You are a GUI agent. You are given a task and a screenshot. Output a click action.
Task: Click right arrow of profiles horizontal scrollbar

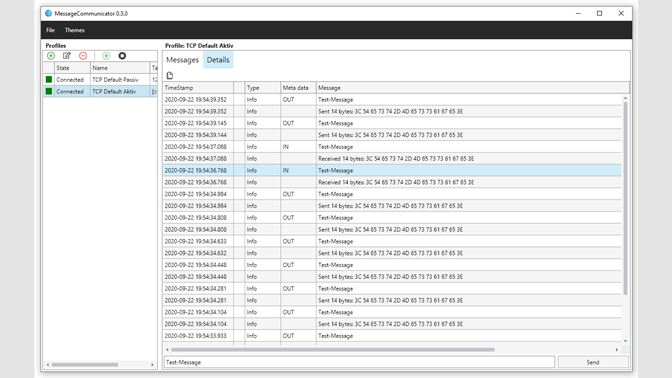click(152, 365)
